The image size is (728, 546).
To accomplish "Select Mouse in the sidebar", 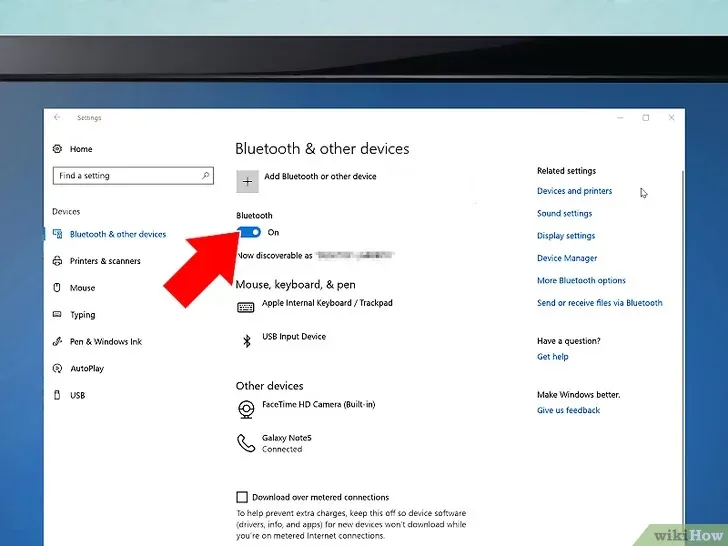I will 82,288.
